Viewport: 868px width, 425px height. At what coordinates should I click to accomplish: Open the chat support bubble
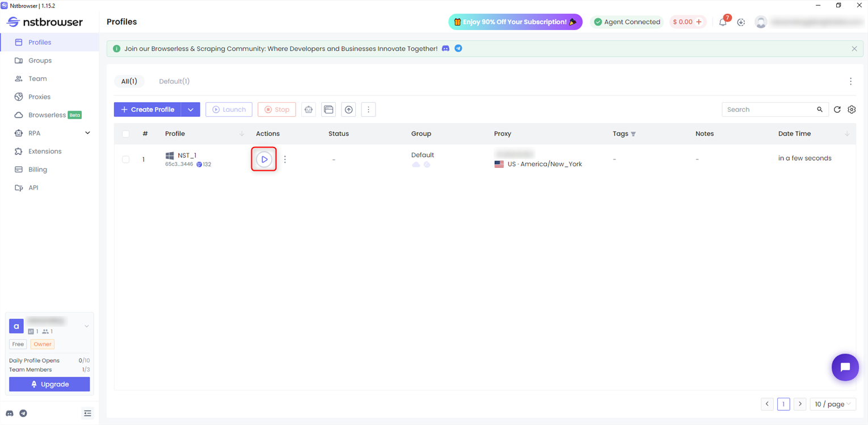845,367
